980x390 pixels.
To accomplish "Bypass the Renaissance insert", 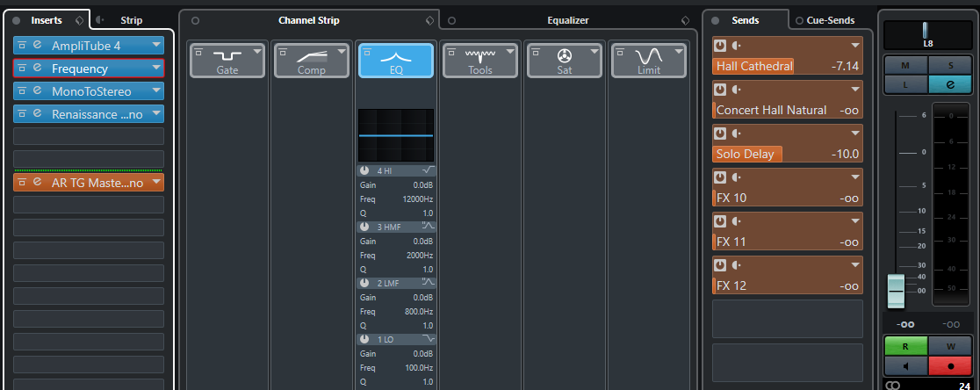I will coord(22,114).
